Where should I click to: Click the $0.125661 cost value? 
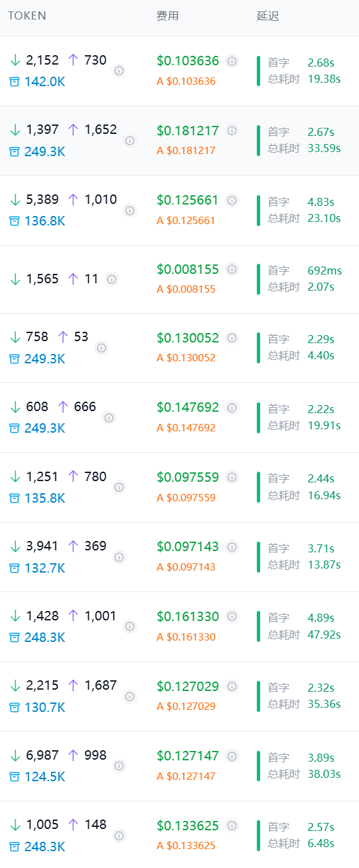[188, 200]
